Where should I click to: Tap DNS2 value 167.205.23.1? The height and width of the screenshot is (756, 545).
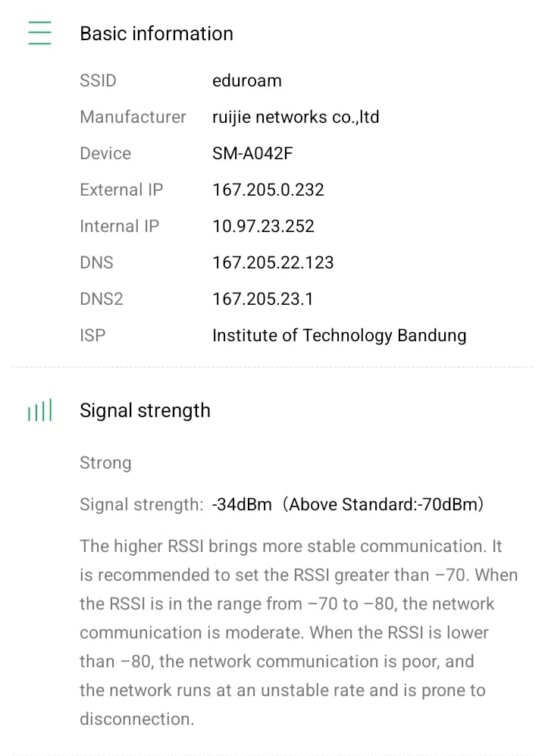pos(262,299)
